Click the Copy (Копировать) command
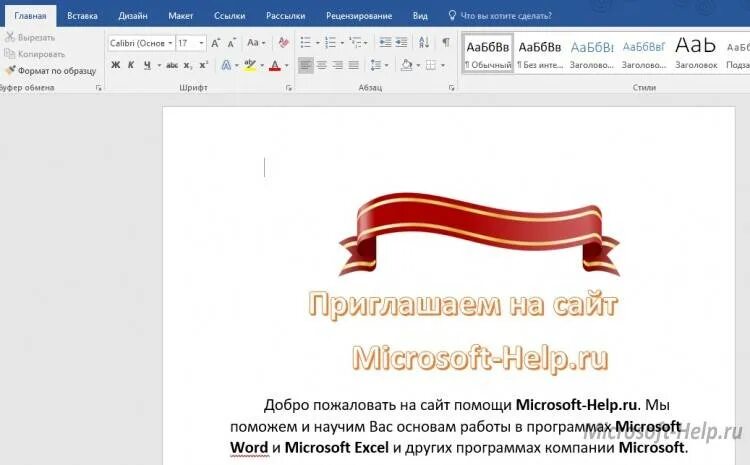The image size is (750, 465). pos(34,54)
